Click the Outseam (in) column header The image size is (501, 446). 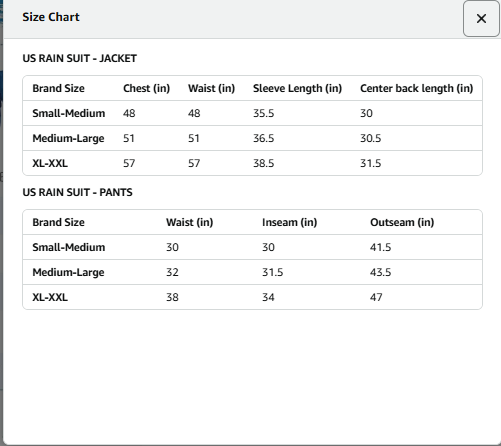coord(402,222)
